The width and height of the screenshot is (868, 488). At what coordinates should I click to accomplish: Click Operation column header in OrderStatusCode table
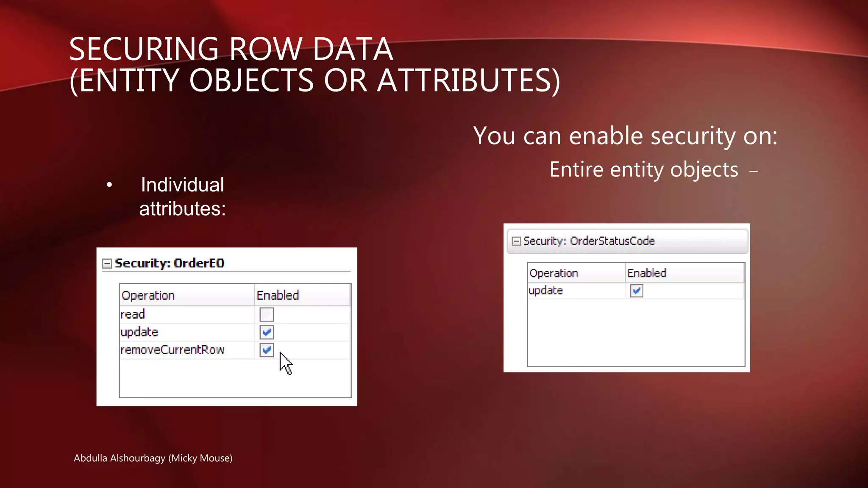click(x=576, y=273)
